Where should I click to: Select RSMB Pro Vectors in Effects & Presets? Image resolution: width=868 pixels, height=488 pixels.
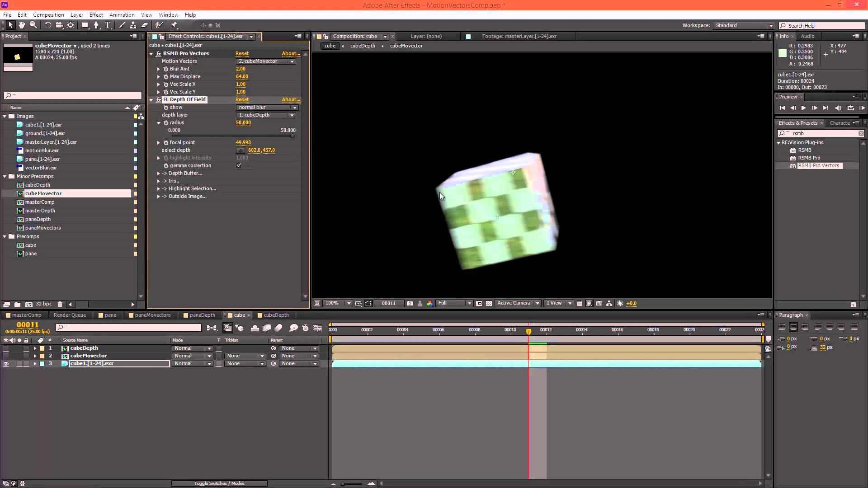819,166
